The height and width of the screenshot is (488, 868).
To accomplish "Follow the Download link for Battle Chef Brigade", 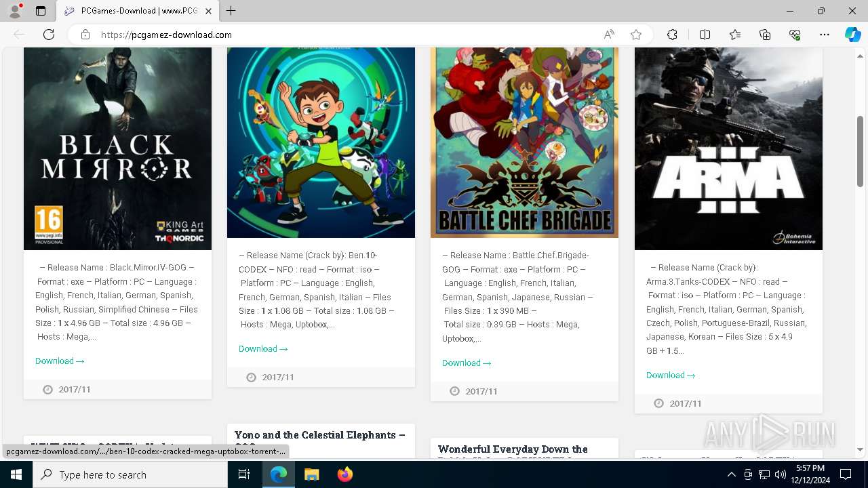I will point(467,363).
